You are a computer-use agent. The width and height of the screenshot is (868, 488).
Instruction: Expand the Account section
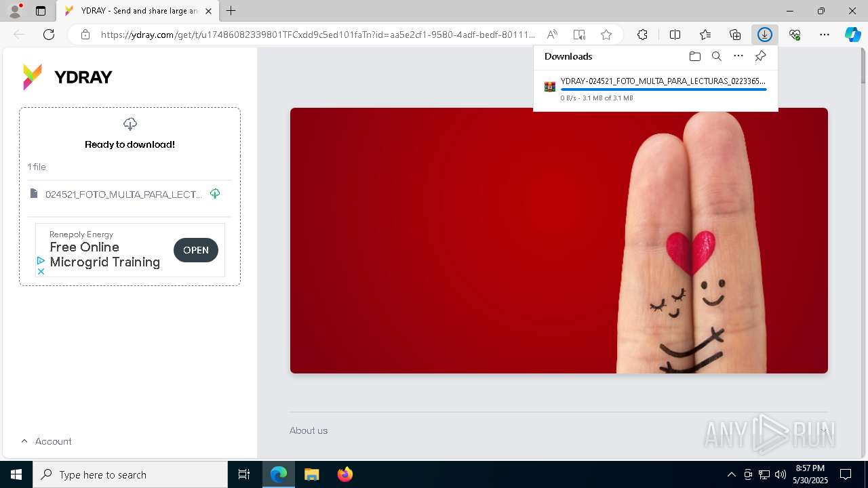point(46,441)
